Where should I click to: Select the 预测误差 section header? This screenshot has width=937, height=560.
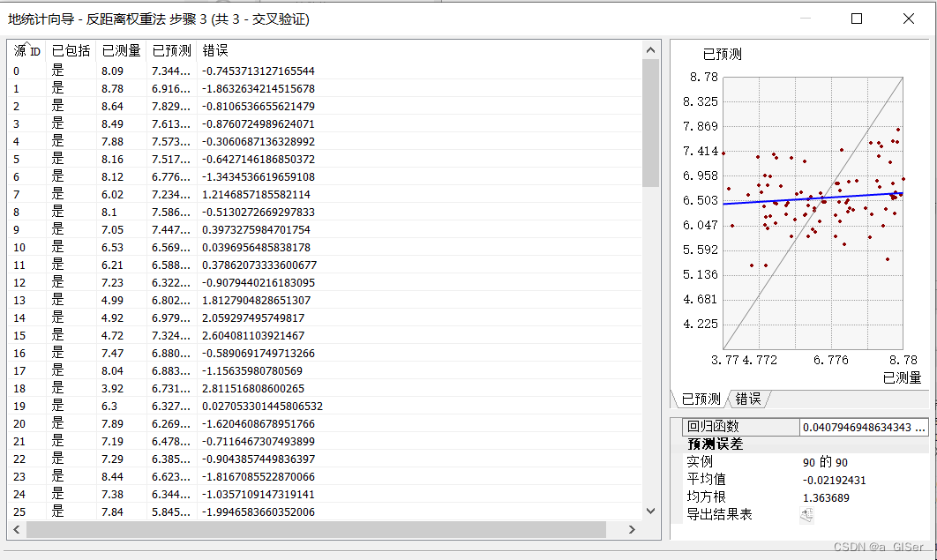[715, 444]
